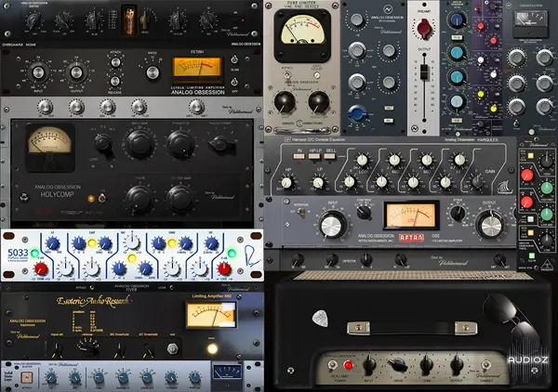The width and height of the screenshot is (558, 392).
Task: Click the red TRIM knob on the 5033 EQ
Action: pos(41,268)
